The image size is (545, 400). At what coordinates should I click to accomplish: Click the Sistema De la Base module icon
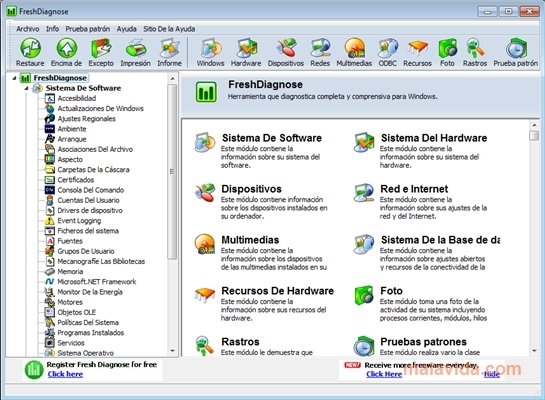click(x=364, y=244)
